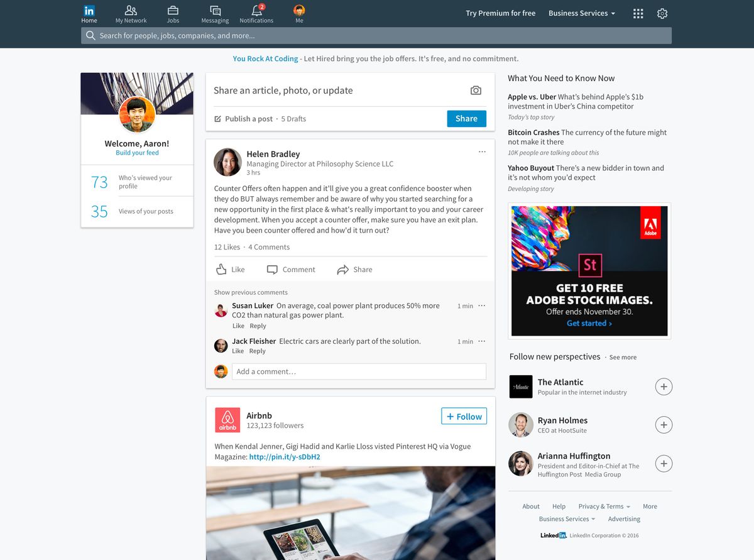
Task: Click Share an article, photo, or update
Action: [283, 91]
